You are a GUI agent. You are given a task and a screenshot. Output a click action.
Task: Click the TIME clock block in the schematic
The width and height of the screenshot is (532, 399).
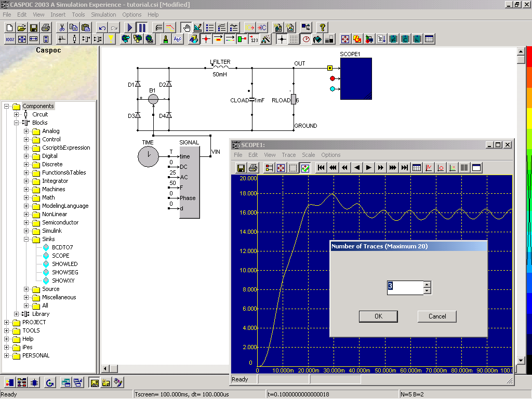coord(148,156)
